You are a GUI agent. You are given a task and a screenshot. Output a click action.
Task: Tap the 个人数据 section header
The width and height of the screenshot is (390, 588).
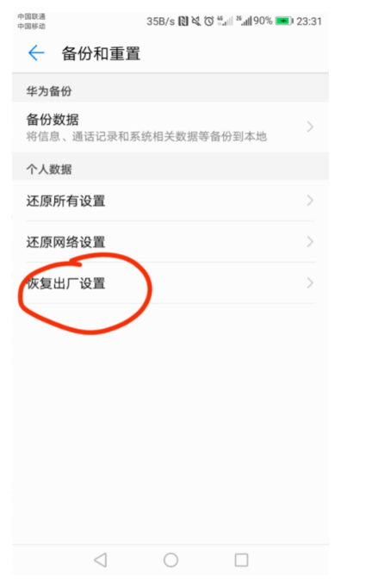49,169
